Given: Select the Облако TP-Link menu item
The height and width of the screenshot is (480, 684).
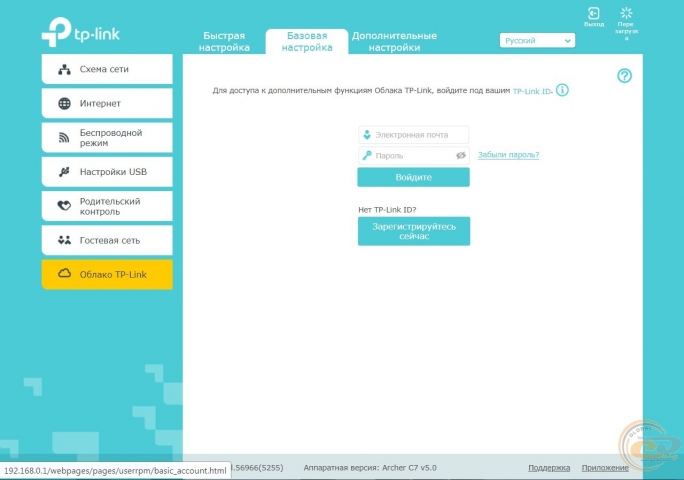Looking at the screenshot, I should tap(107, 274).
